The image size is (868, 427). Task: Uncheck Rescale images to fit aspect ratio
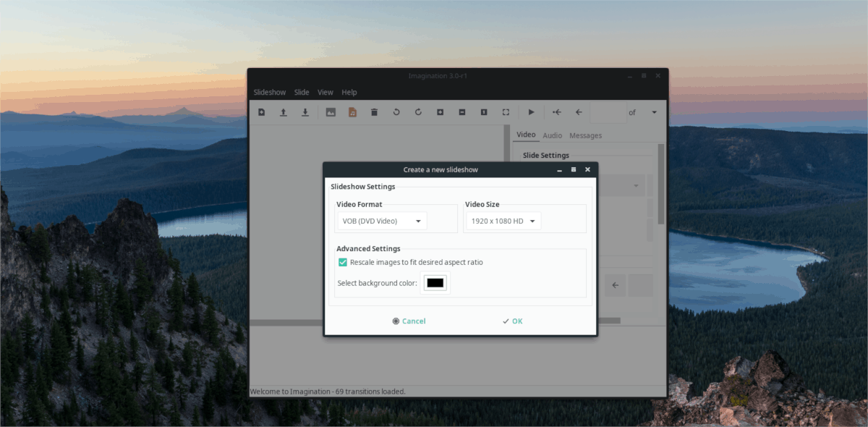coord(343,262)
